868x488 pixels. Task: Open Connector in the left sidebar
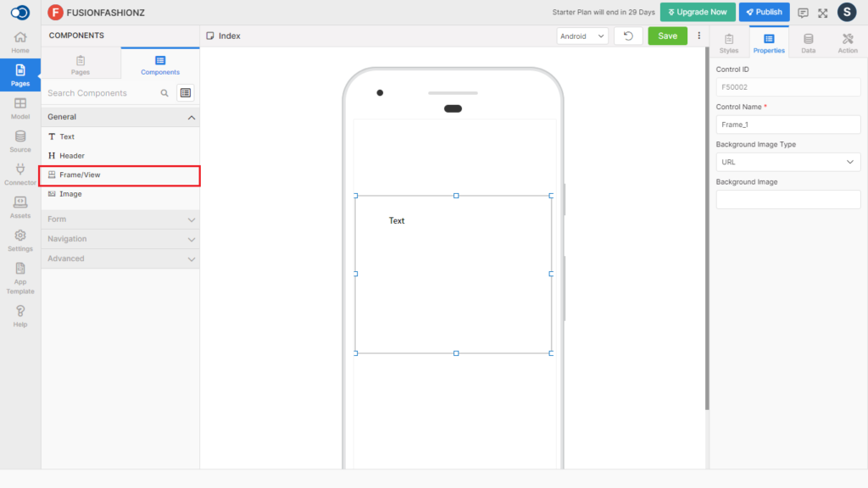(x=20, y=175)
